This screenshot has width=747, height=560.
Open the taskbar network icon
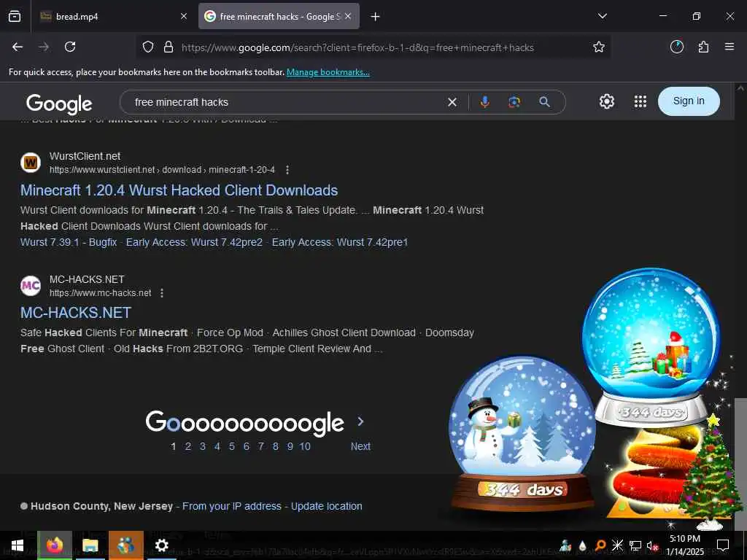(x=635, y=545)
